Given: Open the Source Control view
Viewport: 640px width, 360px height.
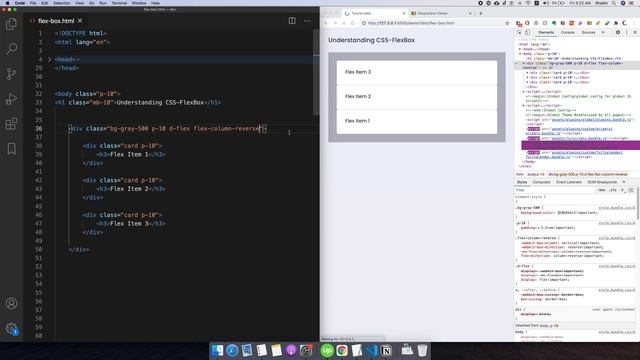Looking at the screenshot, I should point(11,74).
